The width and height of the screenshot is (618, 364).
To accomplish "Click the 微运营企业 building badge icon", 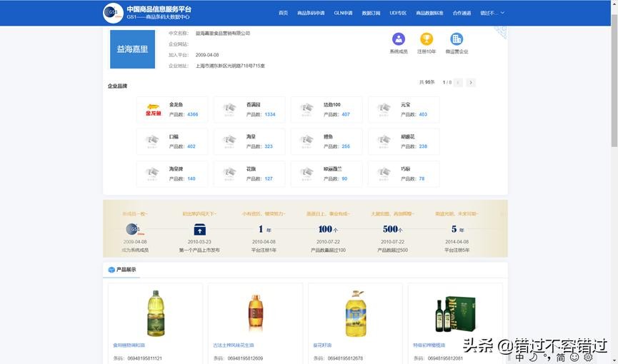I will (457, 39).
